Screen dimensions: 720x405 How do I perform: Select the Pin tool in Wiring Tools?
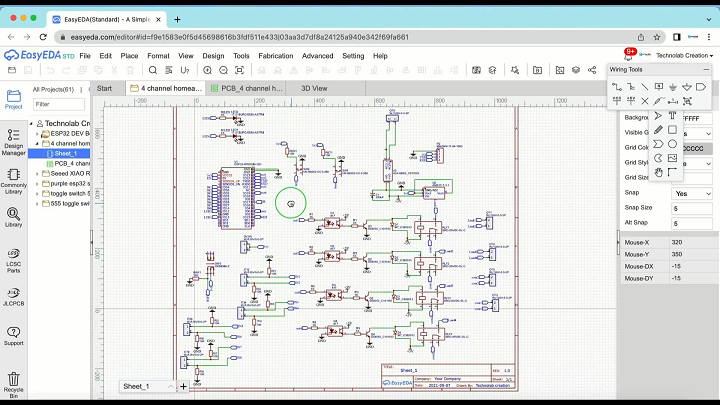(x=673, y=101)
